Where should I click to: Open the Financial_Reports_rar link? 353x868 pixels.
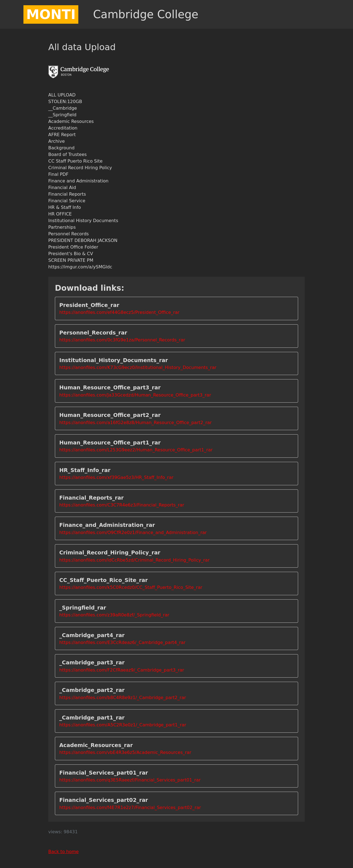(122, 505)
